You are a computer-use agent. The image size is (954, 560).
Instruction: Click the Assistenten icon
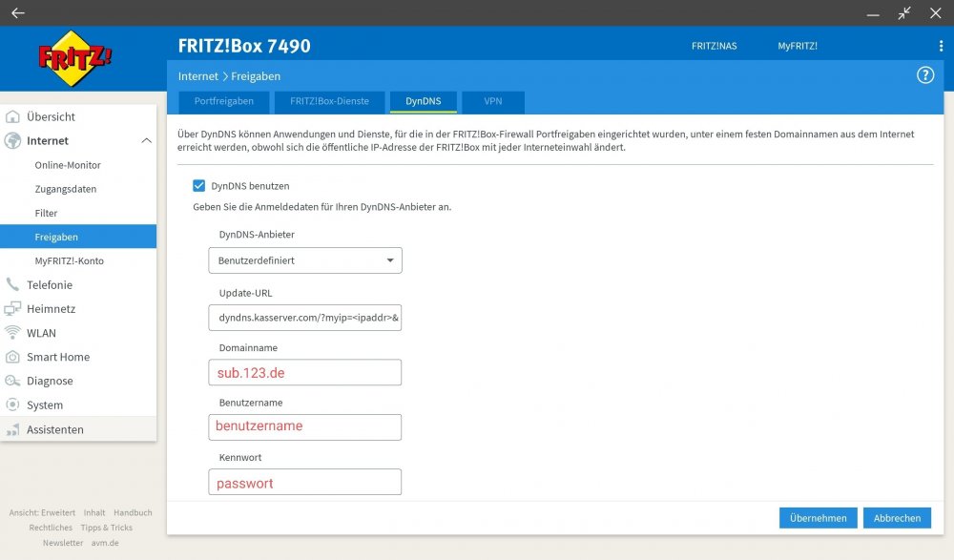(12, 429)
